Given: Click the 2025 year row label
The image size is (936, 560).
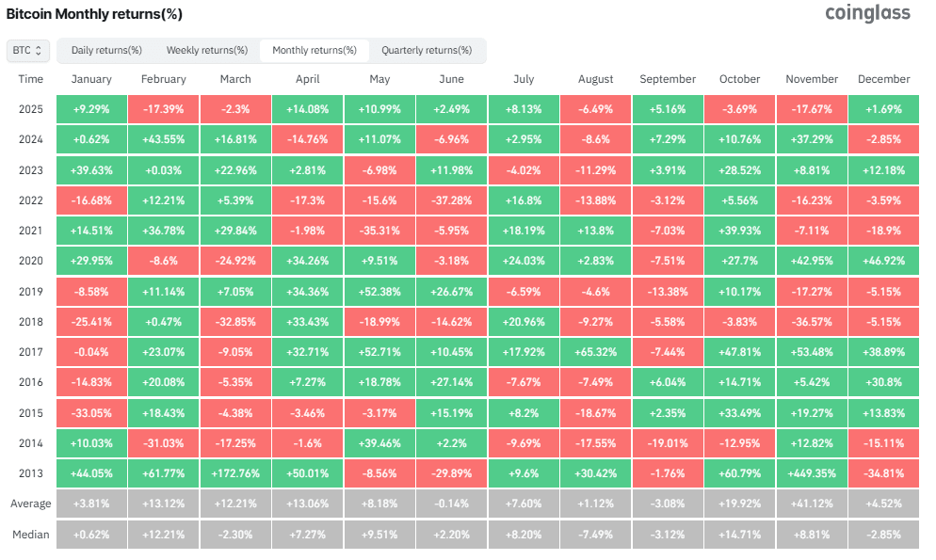Looking at the screenshot, I should tap(31, 109).
